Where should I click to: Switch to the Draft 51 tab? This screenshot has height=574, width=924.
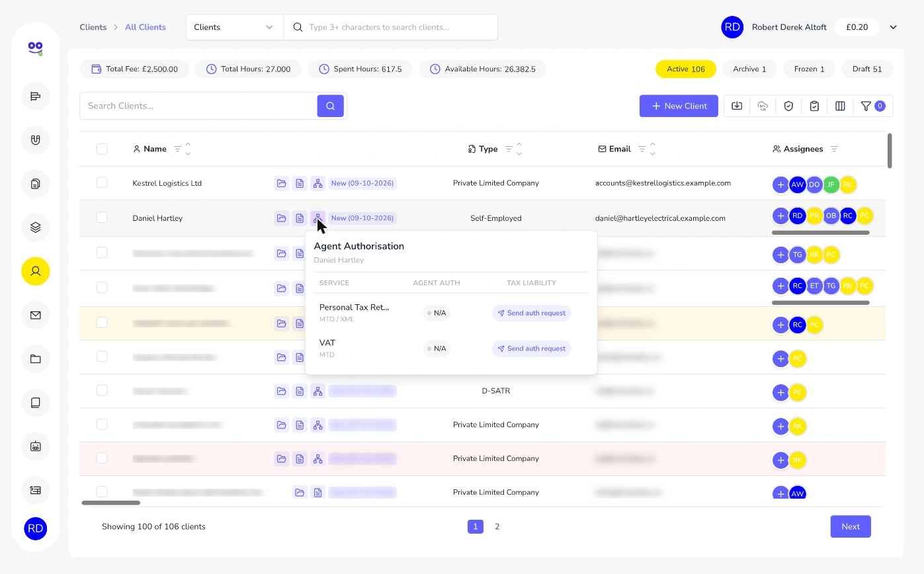867,69
